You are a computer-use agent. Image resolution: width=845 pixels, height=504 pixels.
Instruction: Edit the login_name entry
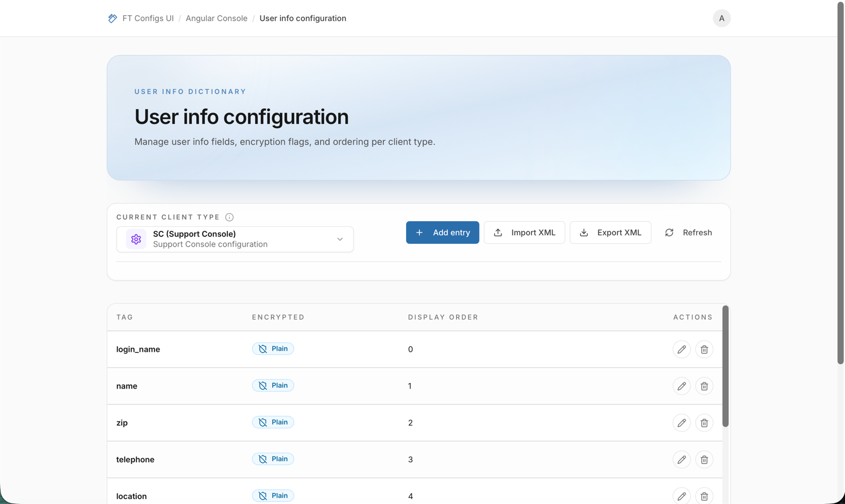pyautogui.click(x=682, y=350)
